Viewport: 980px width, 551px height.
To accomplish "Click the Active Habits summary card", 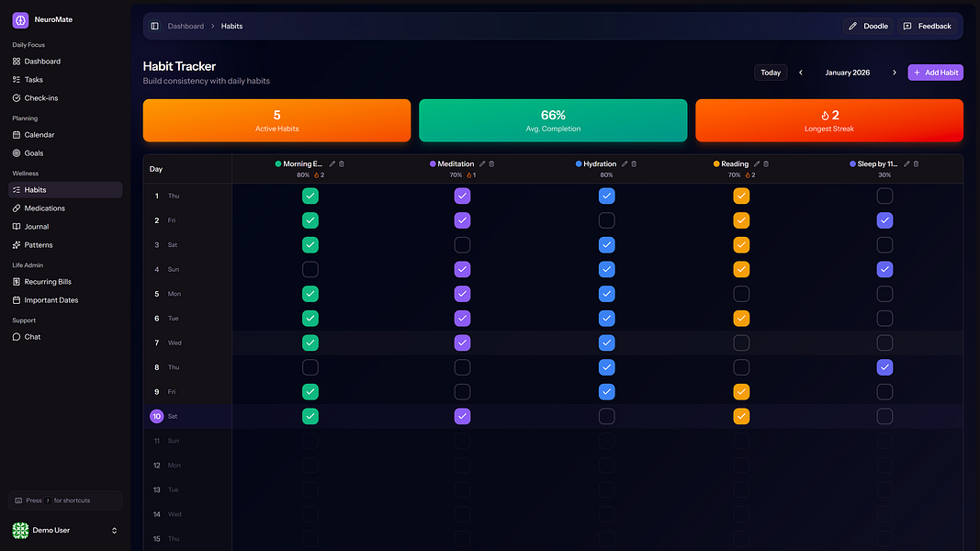I will (276, 120).
